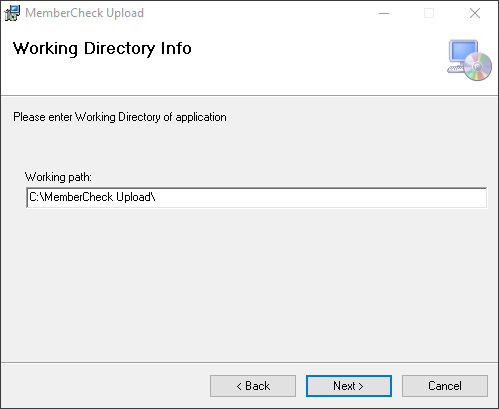The image size is (499, 409).
Task: Click the "Working Directory Info" heading
Action: coord(102,49)
